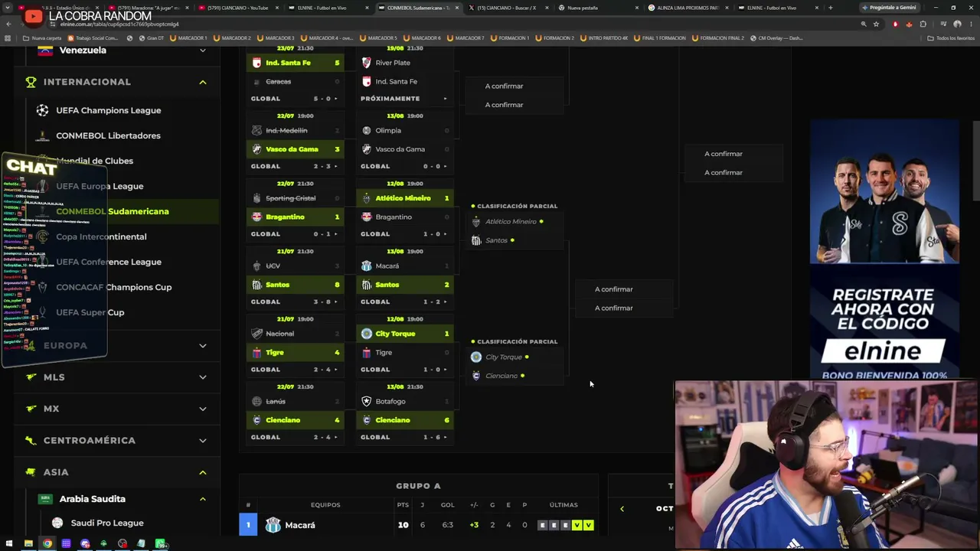Open a new browser tab with plus button
Screen dimensions: 980x551
830,8
